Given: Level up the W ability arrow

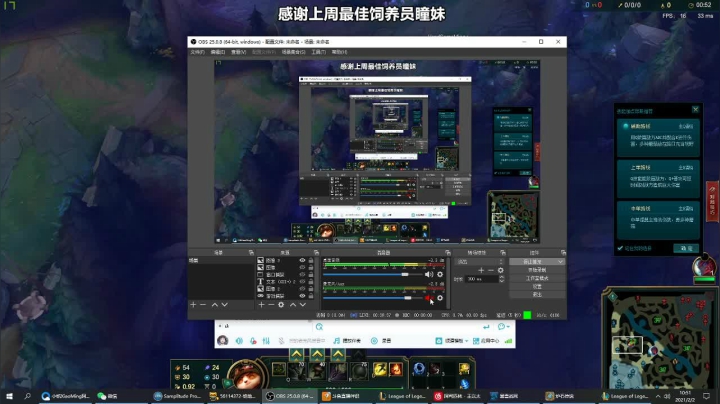Looking at the screenshot, I should tap(317, 354).
